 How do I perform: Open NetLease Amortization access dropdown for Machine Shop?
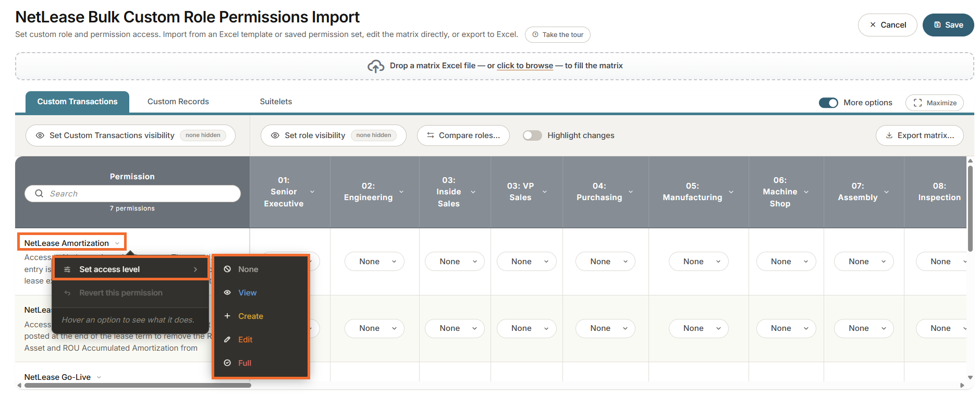point(786,262)
